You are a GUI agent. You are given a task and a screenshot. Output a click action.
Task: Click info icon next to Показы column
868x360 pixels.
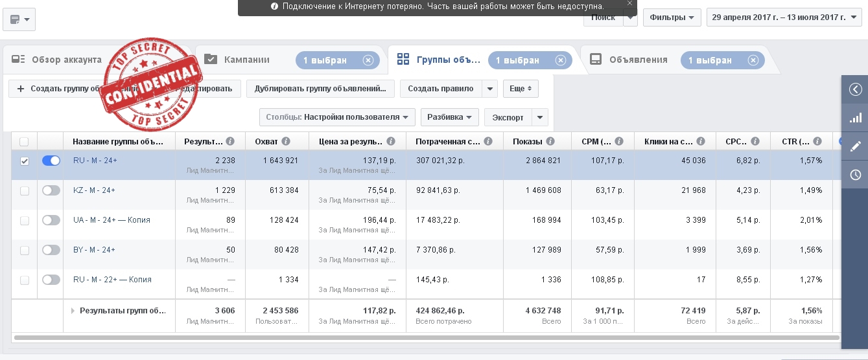pyautogui.click(x=550, y=141)
